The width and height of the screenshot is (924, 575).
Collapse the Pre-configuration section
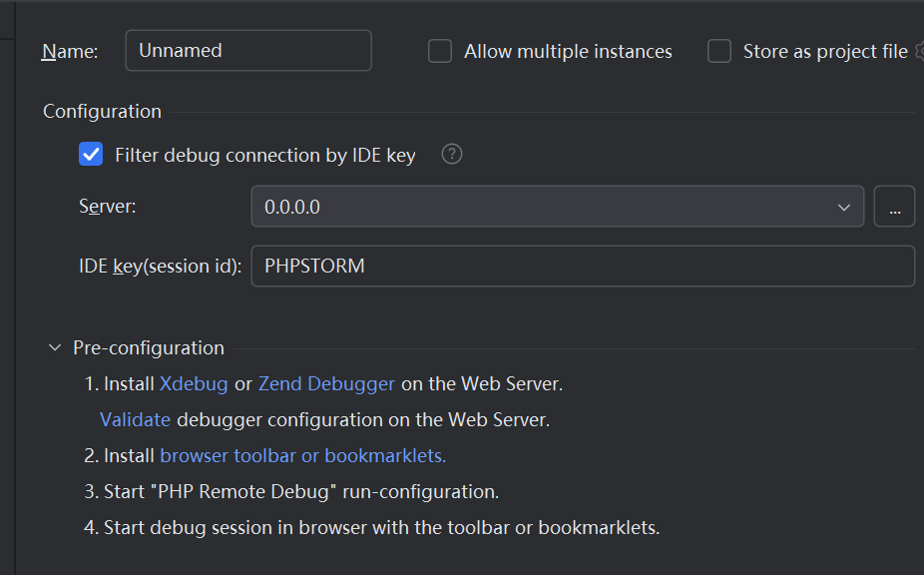55,348
